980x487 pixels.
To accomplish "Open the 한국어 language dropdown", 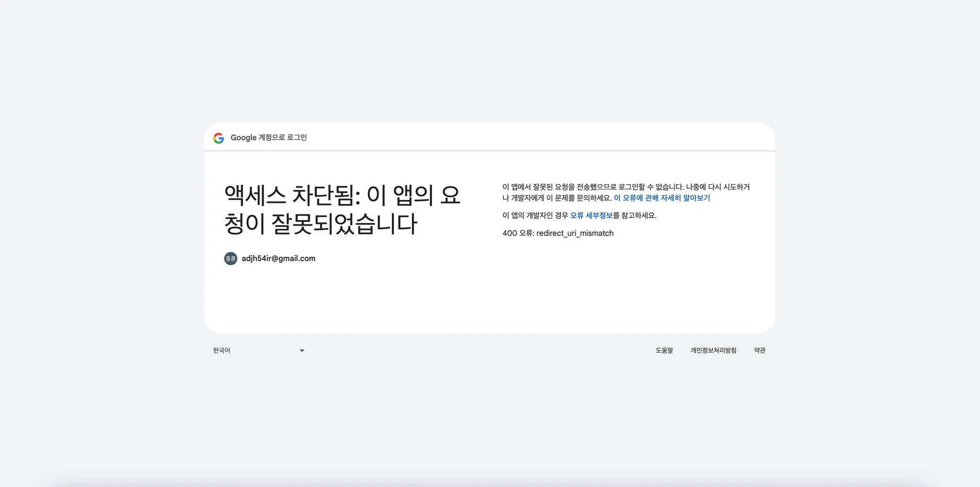I will tap(258, 351).
